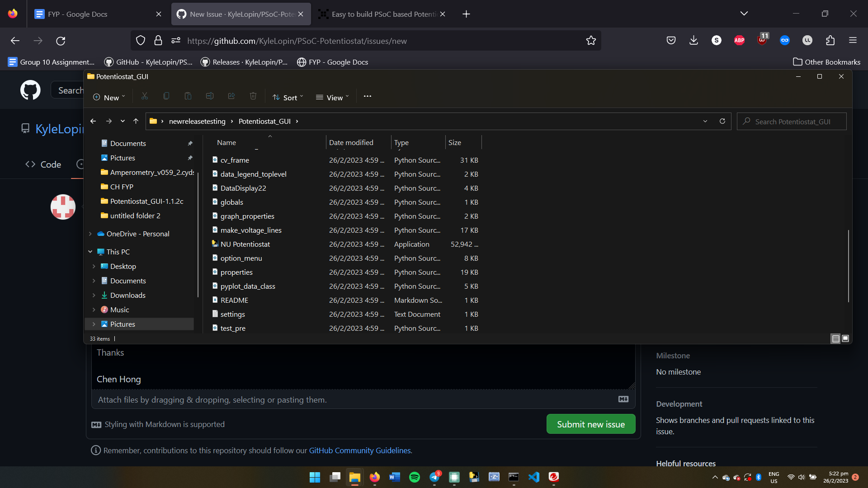Open the Sort dropdown menu

288,97
